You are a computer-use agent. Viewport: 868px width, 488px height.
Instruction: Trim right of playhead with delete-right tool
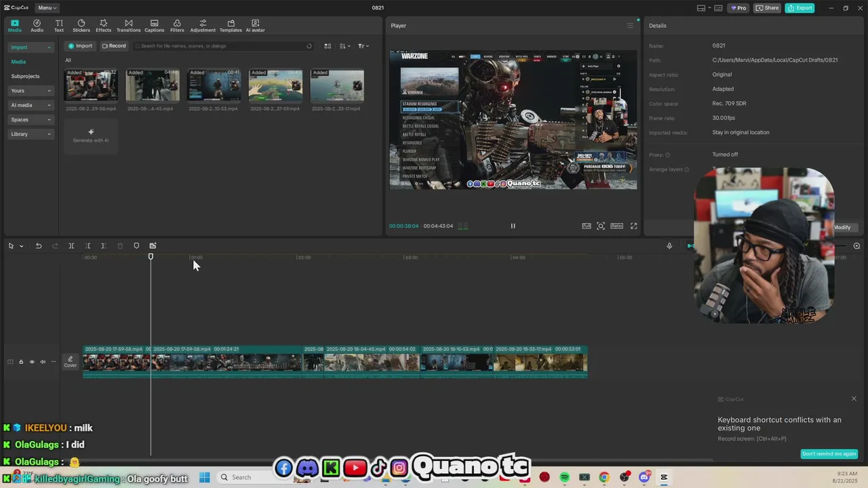(x=103, y=246)
